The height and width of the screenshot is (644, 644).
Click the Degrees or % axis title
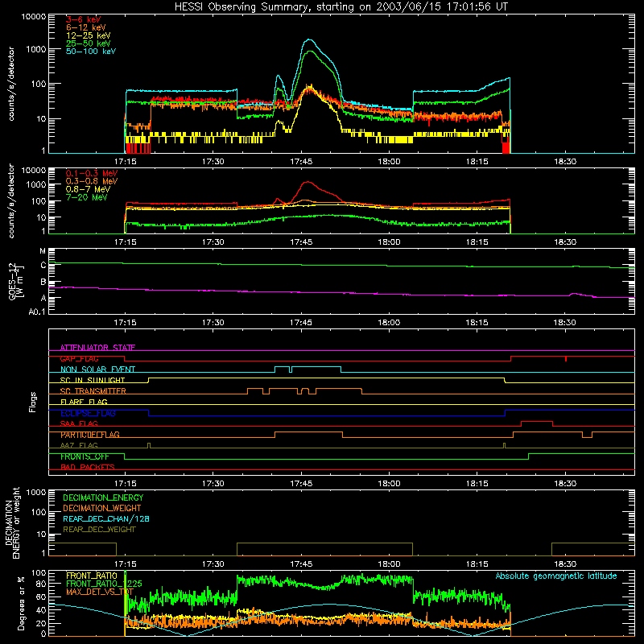pyautogui.click(x=22, y=603)
